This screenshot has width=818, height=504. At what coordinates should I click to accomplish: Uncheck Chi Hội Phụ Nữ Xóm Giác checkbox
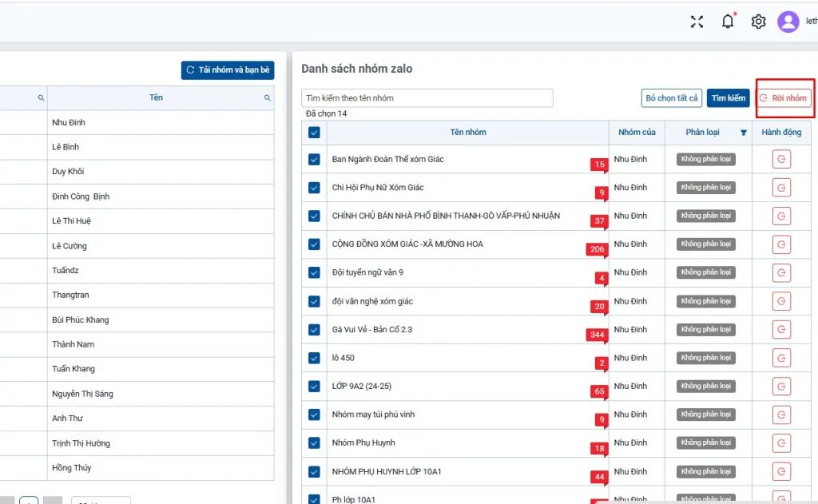pos(314,188)
